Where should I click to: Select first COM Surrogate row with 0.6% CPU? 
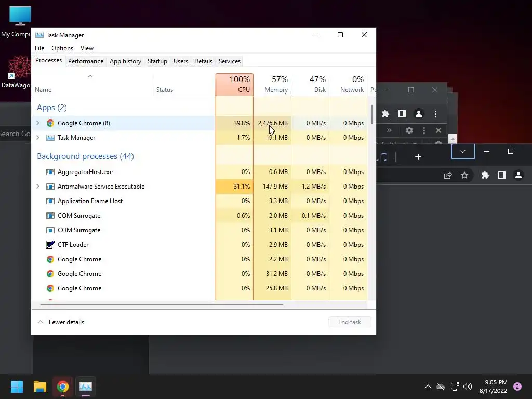point(199,216)
